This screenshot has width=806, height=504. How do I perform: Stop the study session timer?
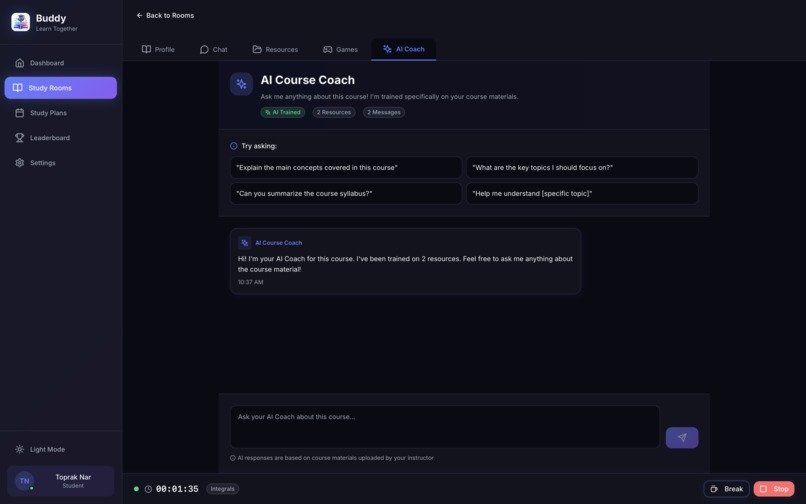pyautogui.click(x=774, y=489)
